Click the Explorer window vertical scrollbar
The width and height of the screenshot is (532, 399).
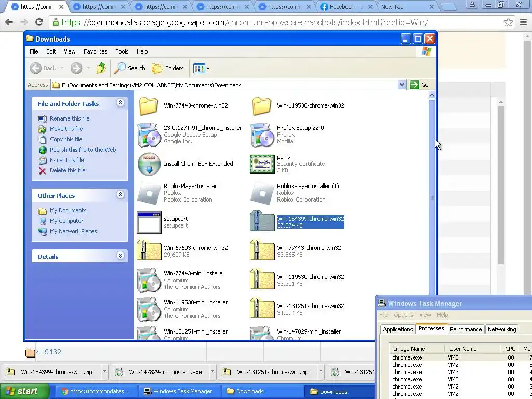pos(432,197)
